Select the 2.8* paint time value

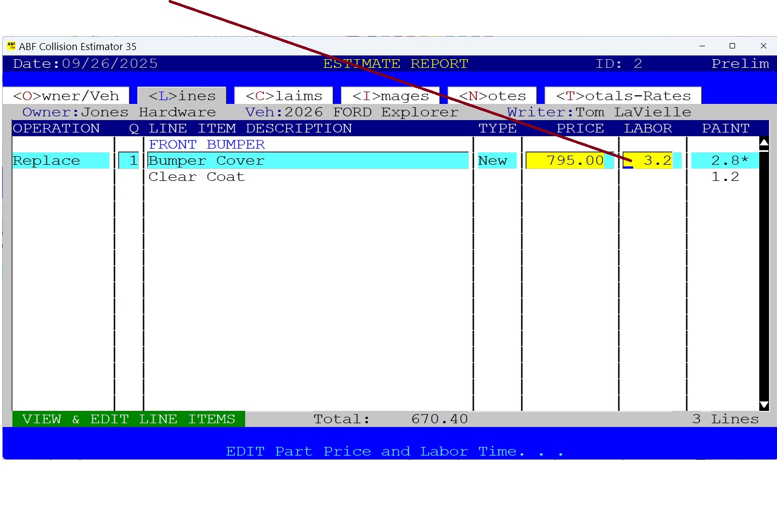pos(725,160)
